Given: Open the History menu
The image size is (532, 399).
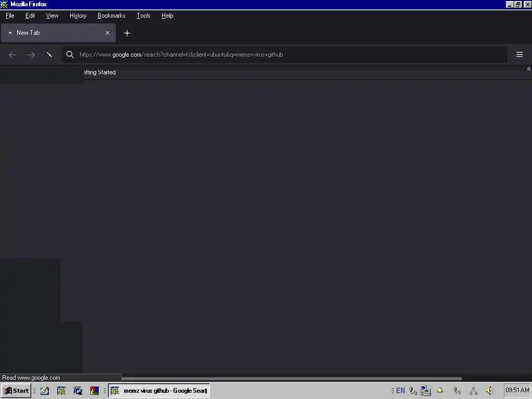Looking at the screenshot, I should 78,16.
